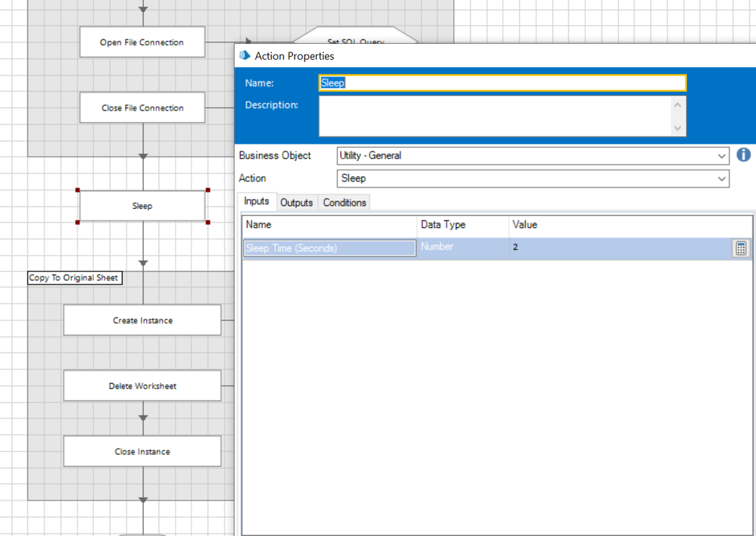756x536 pixels.
Task: Select the Copy To Original Sheet block label
Action: 73,278
